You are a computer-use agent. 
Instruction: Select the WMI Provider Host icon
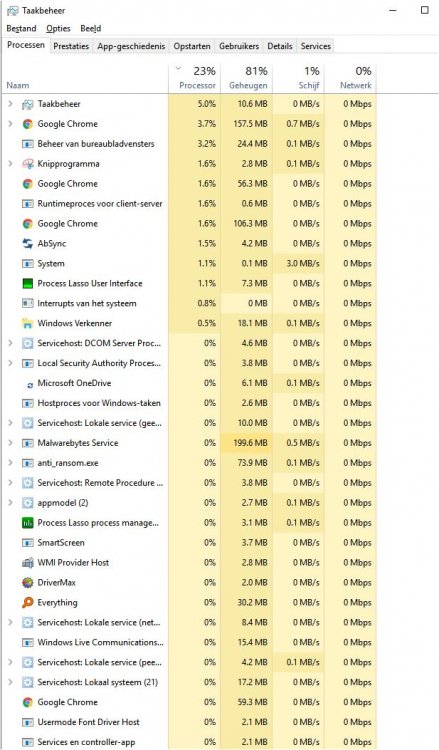pyautogui.click(x=28, y=562)
